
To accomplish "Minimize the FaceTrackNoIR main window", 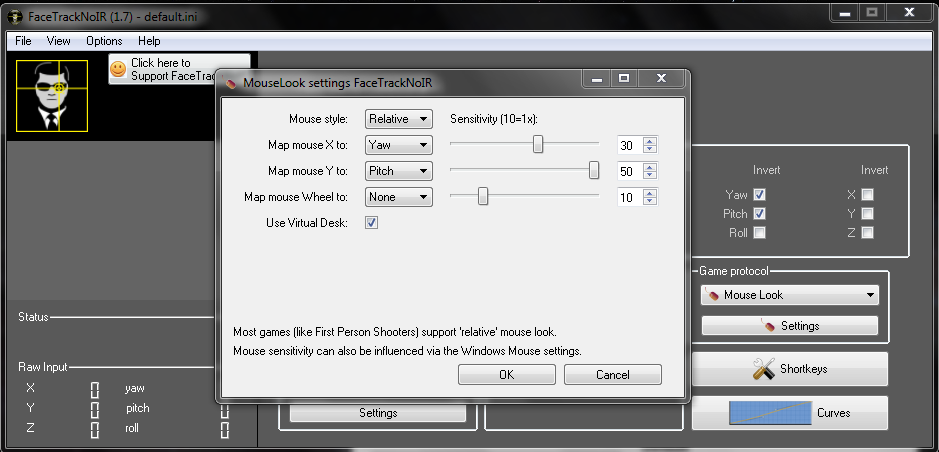I will 844,12.
